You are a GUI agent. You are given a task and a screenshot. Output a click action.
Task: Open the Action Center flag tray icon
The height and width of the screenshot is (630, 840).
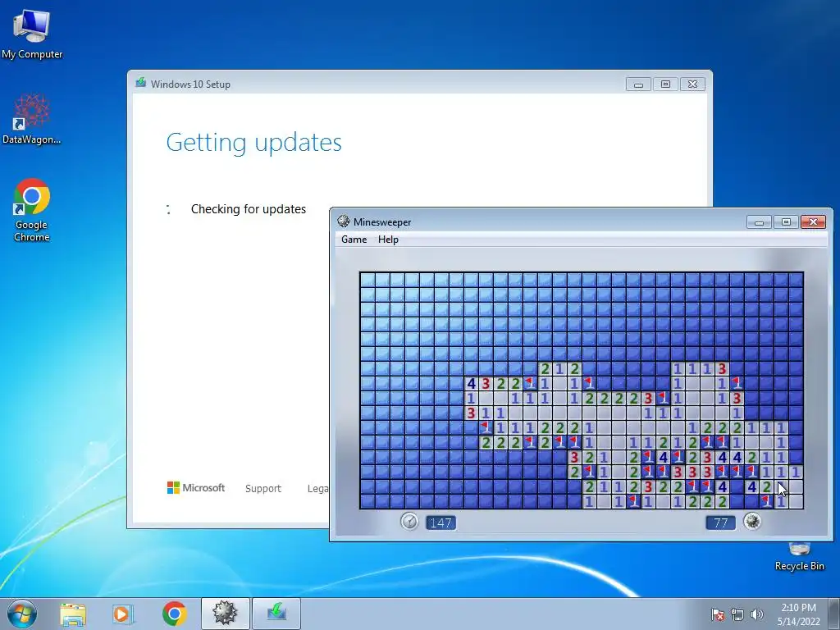717,614
